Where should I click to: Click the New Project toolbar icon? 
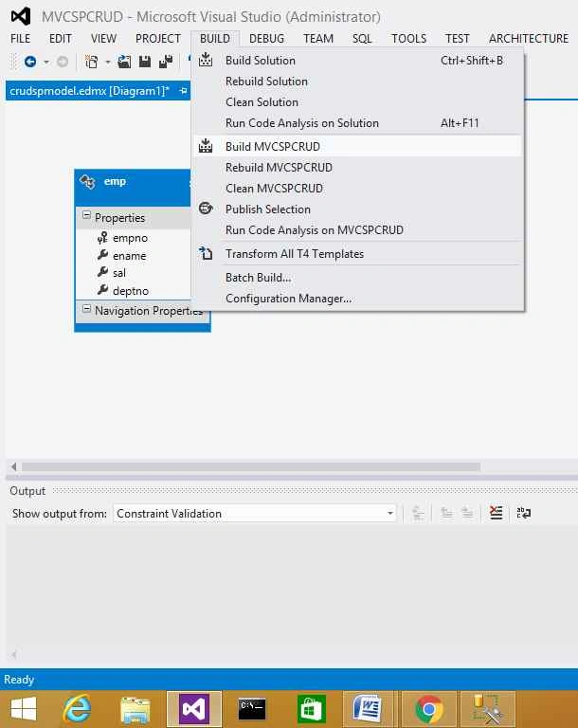click(92, 62)
